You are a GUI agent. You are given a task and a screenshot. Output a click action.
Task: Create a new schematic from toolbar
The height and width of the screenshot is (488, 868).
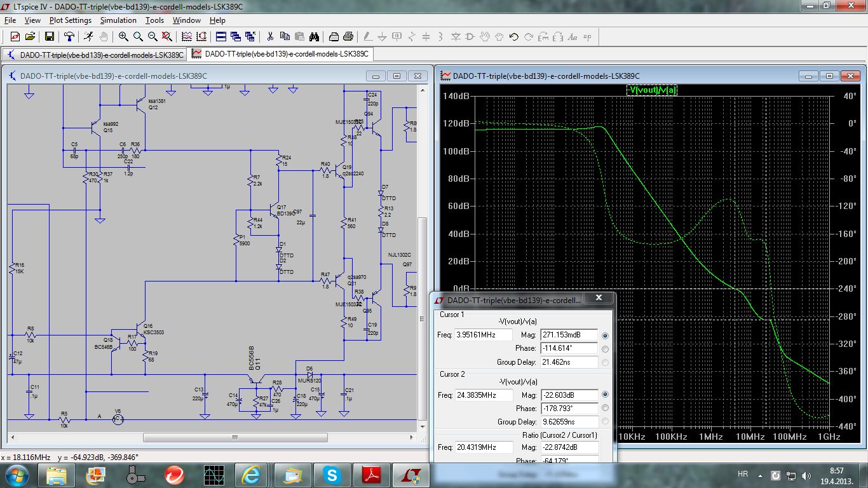15,37
